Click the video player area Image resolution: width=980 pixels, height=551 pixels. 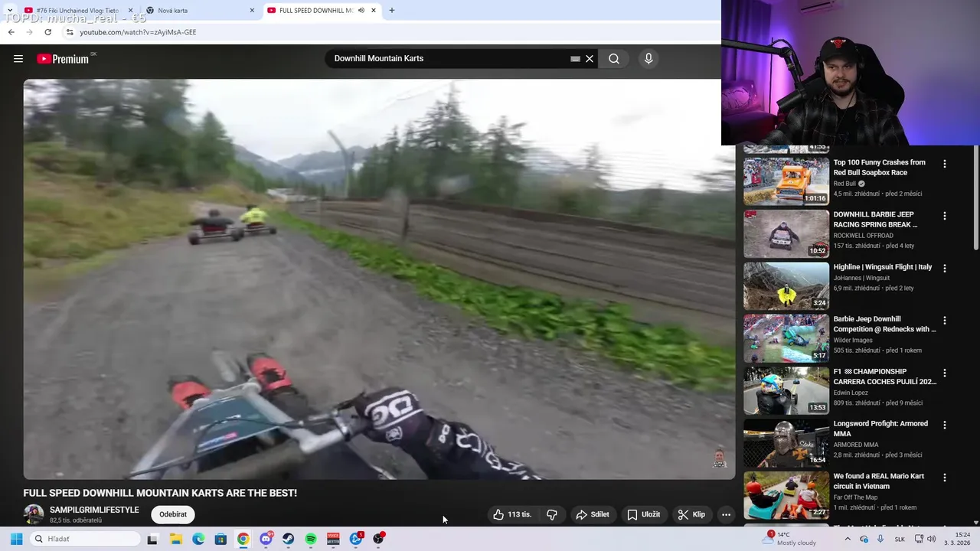click(x=379, y=279)
